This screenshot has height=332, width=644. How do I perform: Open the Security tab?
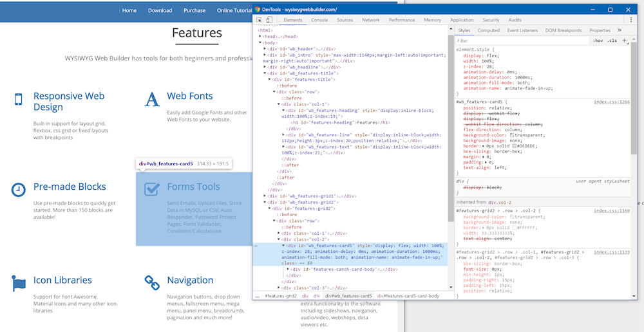491,20
